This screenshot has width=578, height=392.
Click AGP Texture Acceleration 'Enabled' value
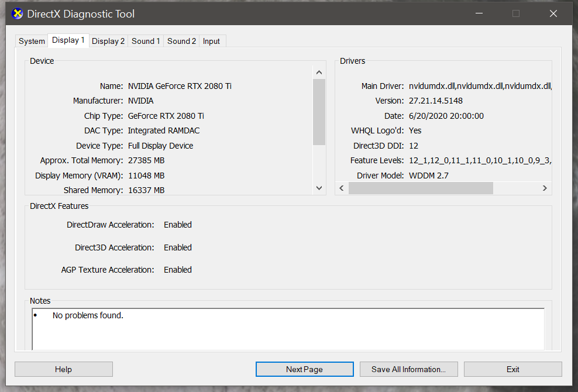tap(178, 270)
